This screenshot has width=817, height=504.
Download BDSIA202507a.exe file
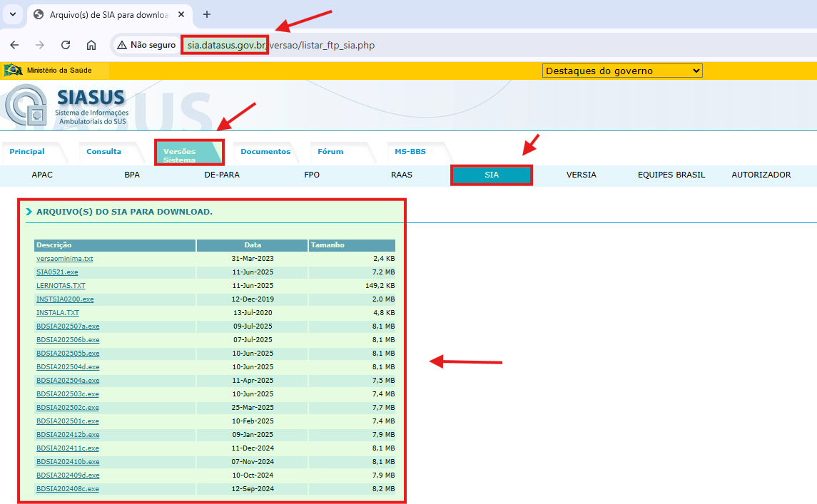tap(68, 326)
